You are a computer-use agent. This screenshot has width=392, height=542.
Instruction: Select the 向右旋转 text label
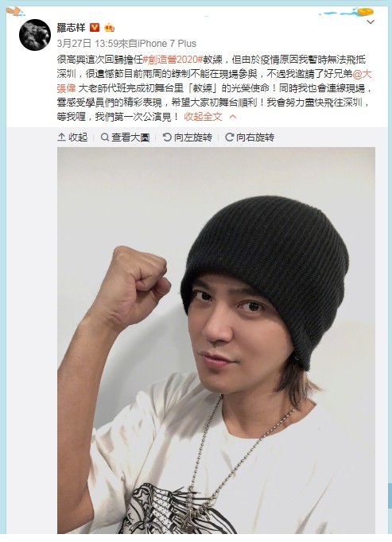(x=255, y=137)
